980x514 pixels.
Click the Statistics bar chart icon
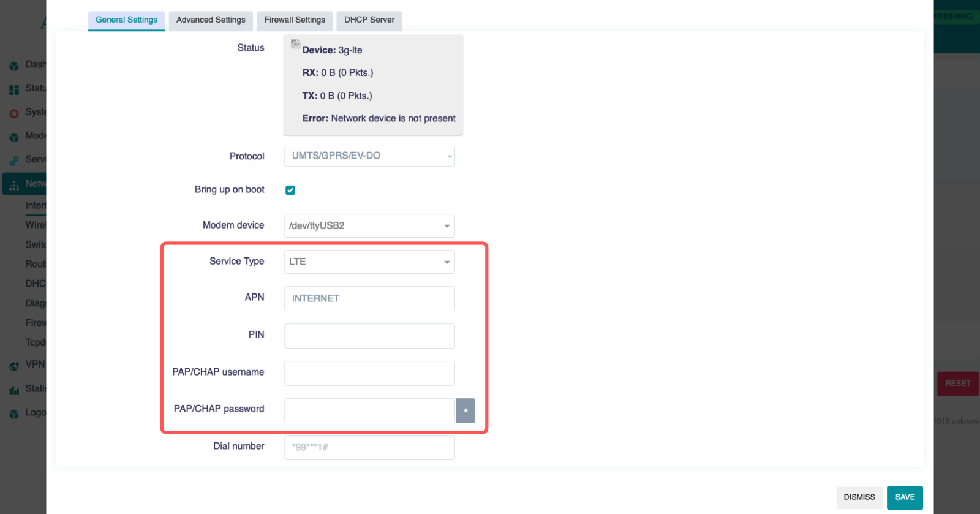point(14,390)
